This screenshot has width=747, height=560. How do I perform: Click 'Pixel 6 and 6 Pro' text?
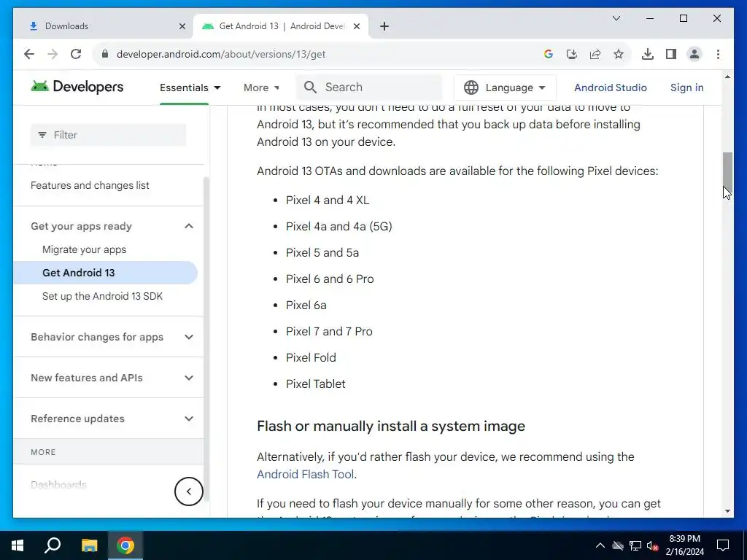pyautogui.click(x=330, y=279)
